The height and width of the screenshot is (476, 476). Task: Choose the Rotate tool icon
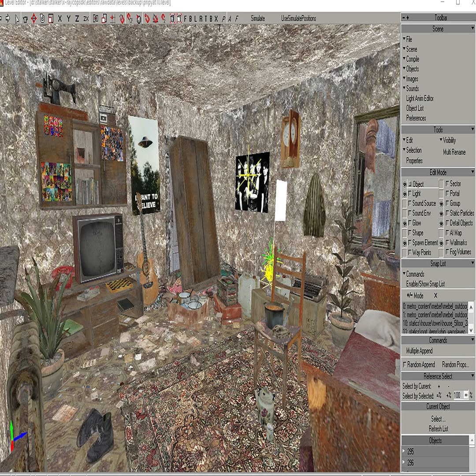(42, 19)
